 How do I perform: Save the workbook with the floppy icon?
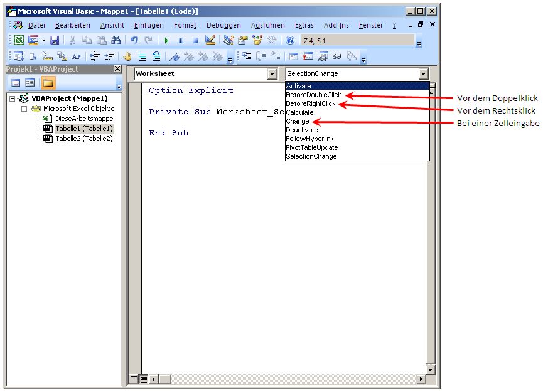pos(55,40)
